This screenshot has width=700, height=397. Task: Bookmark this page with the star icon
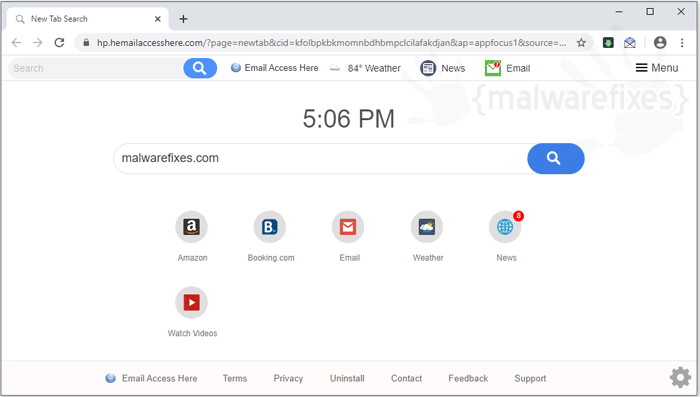coord(581,43)
